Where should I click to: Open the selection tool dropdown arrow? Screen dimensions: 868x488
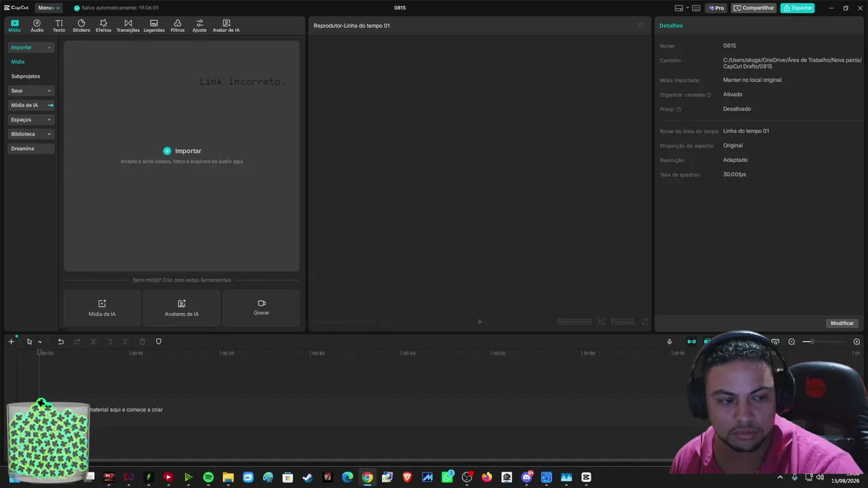(x=40, y=342)
